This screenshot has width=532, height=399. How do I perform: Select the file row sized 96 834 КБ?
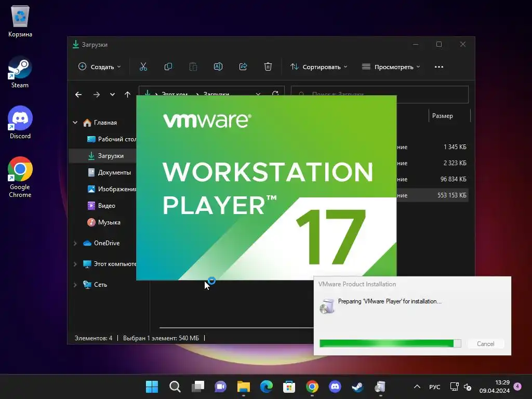[x=432, y=179]
